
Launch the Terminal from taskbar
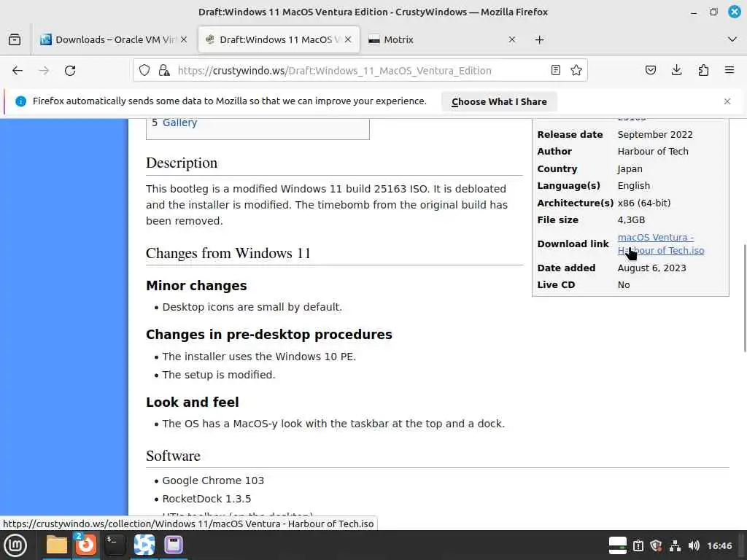(x=115, y=545)
